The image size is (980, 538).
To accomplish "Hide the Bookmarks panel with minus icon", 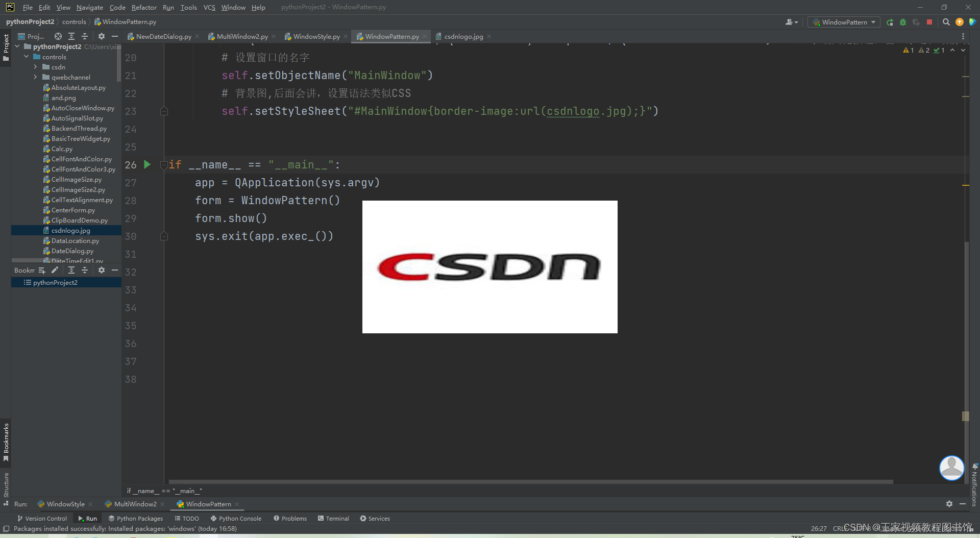I will pos(115,270).
